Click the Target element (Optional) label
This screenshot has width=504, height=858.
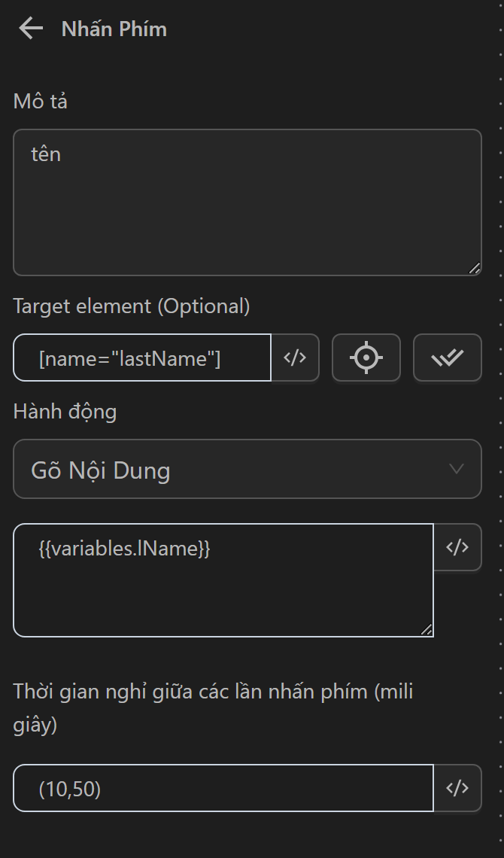coord(132,306)
